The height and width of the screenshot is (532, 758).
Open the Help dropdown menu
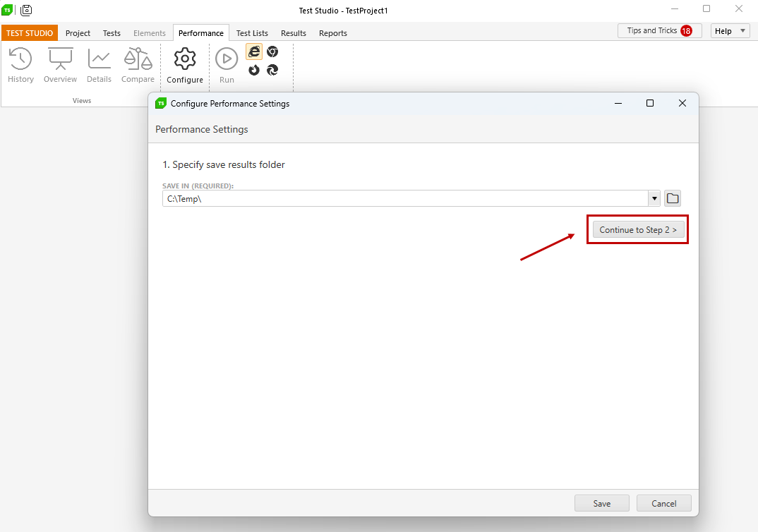[x=730, y=31]
